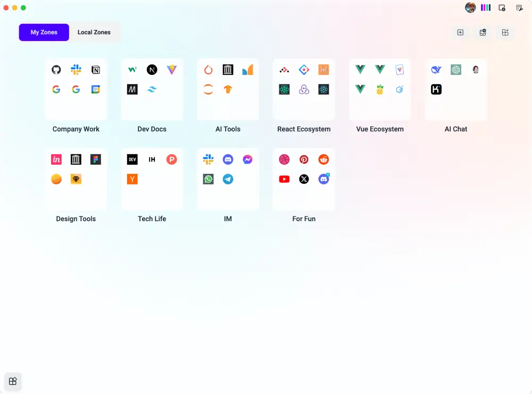Open ChatGPT in the AI Chat zone
Viewport: 532px width, 394px height.
click(x=456, y=70)
